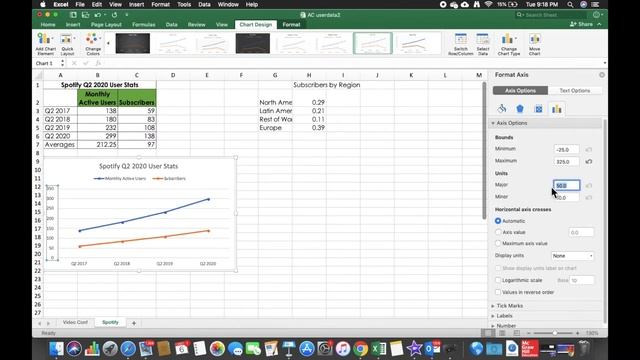
Task: Click the Major units input field
Action: [567, 185]
